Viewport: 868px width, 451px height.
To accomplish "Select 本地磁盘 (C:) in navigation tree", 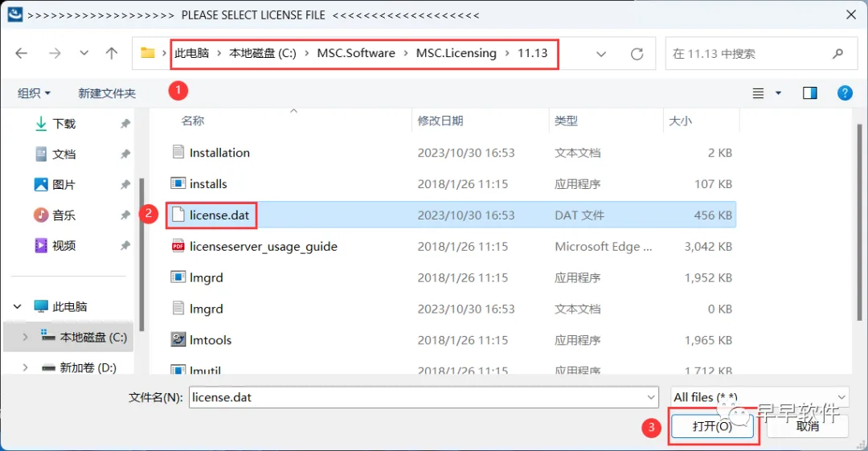I will coord(93,337).
